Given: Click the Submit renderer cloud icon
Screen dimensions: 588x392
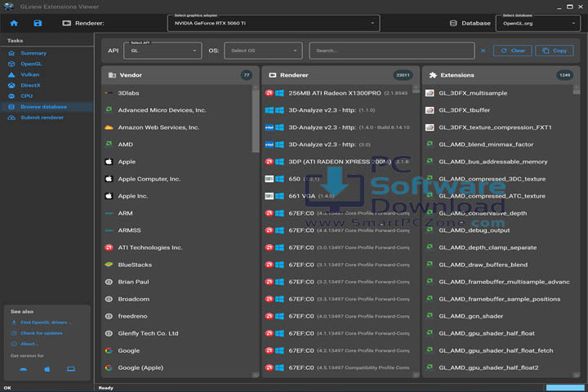Looking at the screenshot, I should tap(11, 118).
